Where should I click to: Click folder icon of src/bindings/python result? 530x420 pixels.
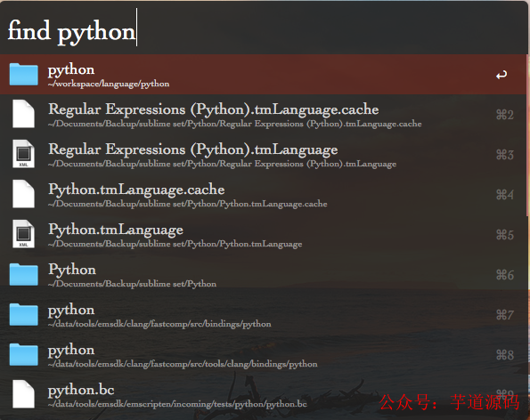point(24,314)
